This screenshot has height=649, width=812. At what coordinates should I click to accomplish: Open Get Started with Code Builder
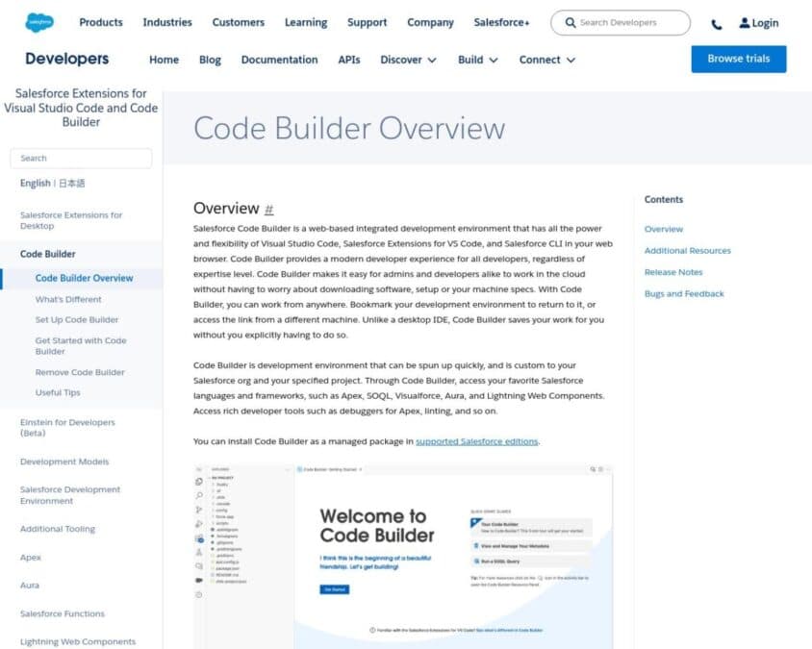click(x=81, y=346)
